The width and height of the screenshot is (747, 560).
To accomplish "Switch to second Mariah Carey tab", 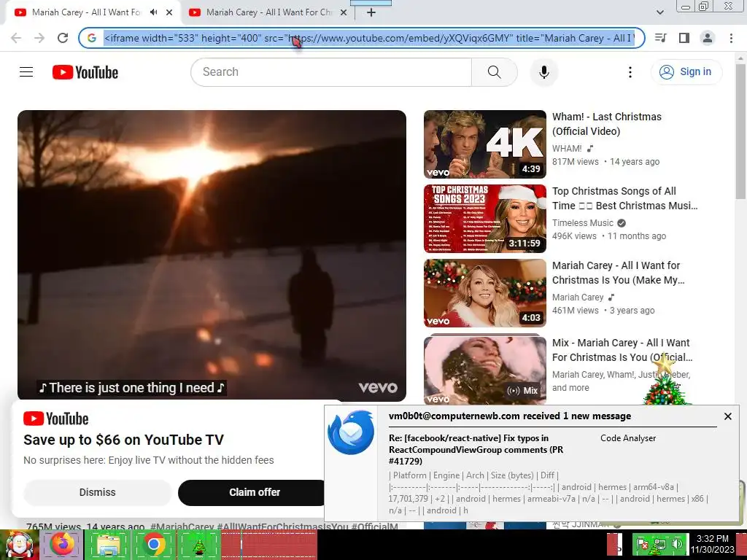I will point(268,12).
